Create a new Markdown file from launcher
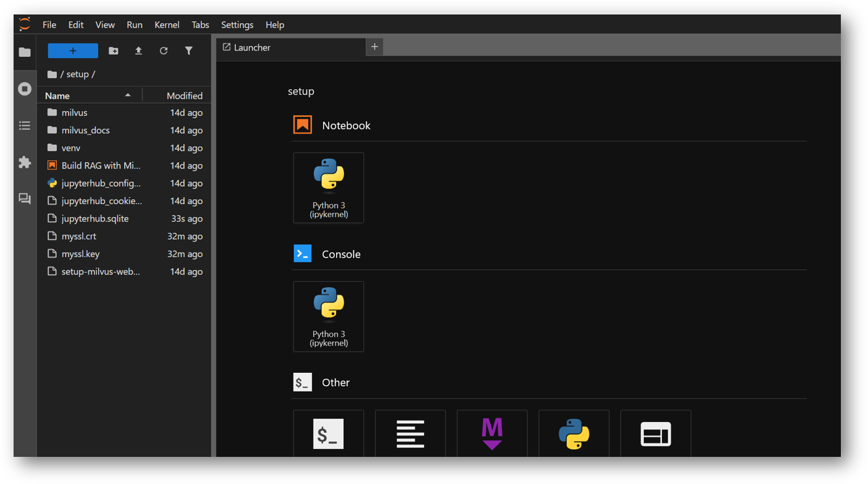Viewport: 868px width, 484px height. coord(492,434)
